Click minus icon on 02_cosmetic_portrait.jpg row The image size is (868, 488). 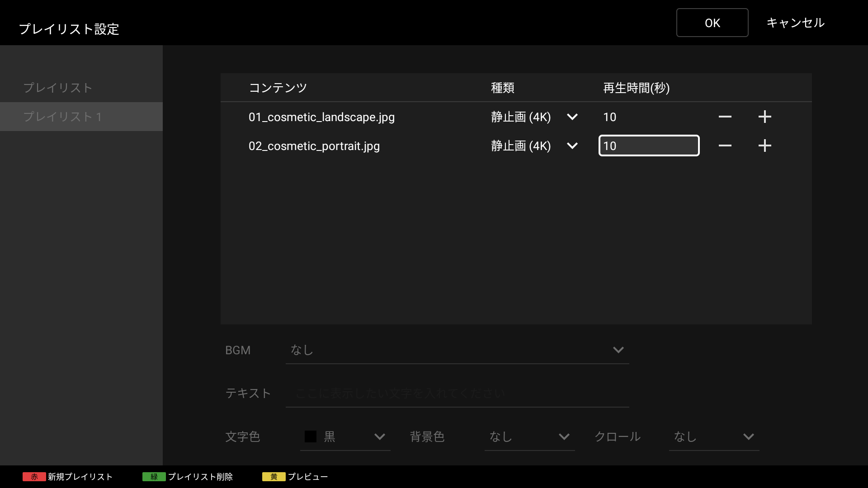tap(725, 145)
